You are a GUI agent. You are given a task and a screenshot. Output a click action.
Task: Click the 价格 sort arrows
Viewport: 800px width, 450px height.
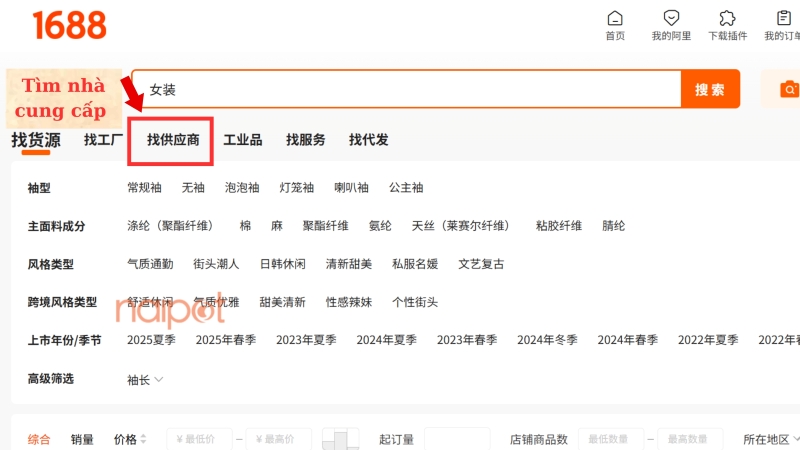tap(144, 439)
